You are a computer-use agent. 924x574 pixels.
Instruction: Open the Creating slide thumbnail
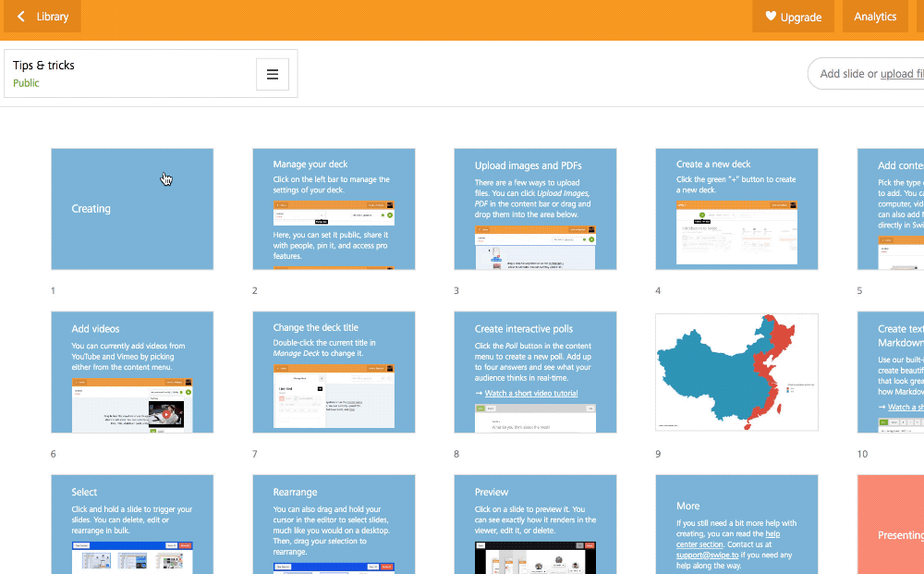click(132, 209)
